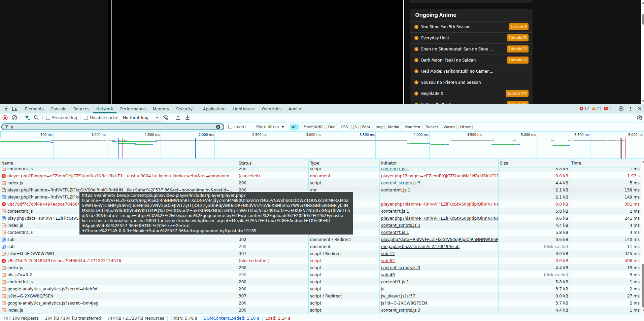Viewport: 644px width, 321px height.
Task: Click arrow icon next to Dark Moon: Tsuki no Saidan
Action: [416, 60]
